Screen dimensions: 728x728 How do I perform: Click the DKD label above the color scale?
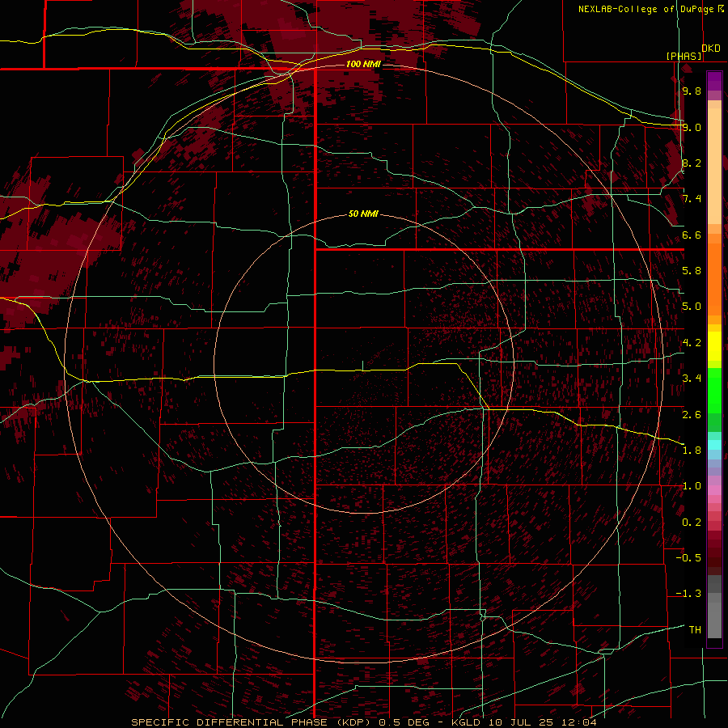(x=711, y=49)
